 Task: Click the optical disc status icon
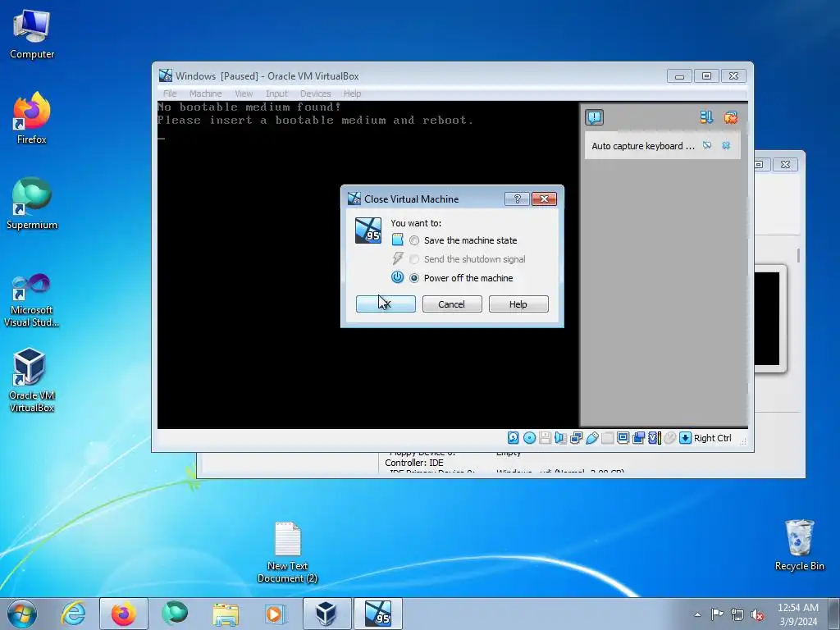point(529,438)
